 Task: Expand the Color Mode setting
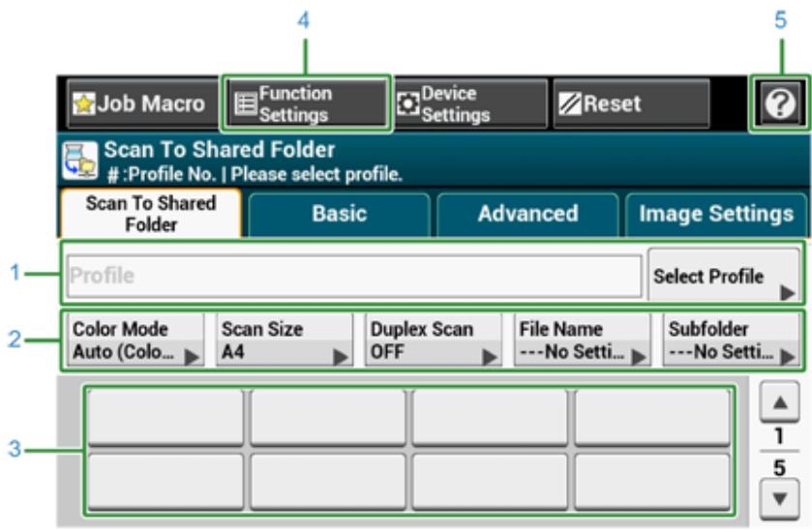[136, 340]
